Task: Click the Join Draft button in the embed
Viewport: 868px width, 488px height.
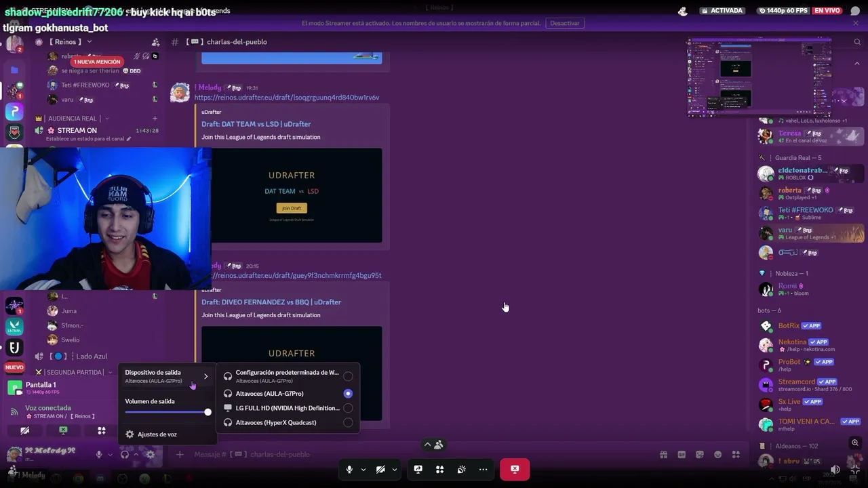Action: 292,208
